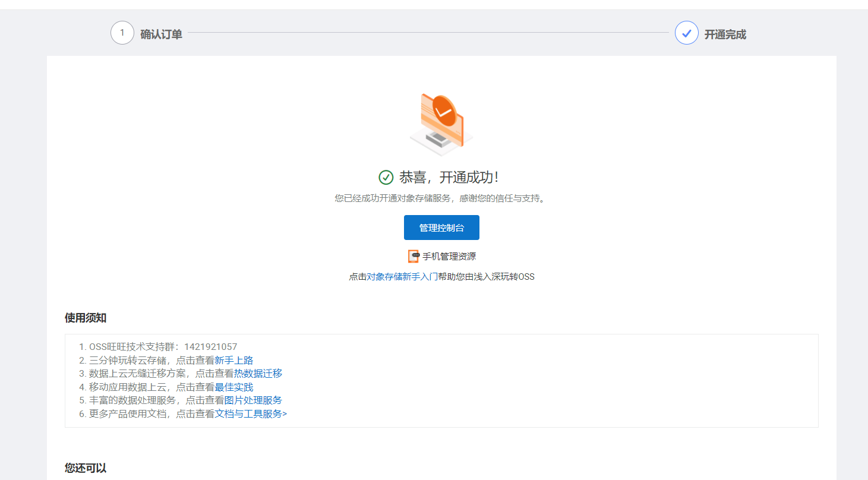Open the 对象存储新手入门 link
Viewport: 868px width, 480px height.
coord(402,277)
